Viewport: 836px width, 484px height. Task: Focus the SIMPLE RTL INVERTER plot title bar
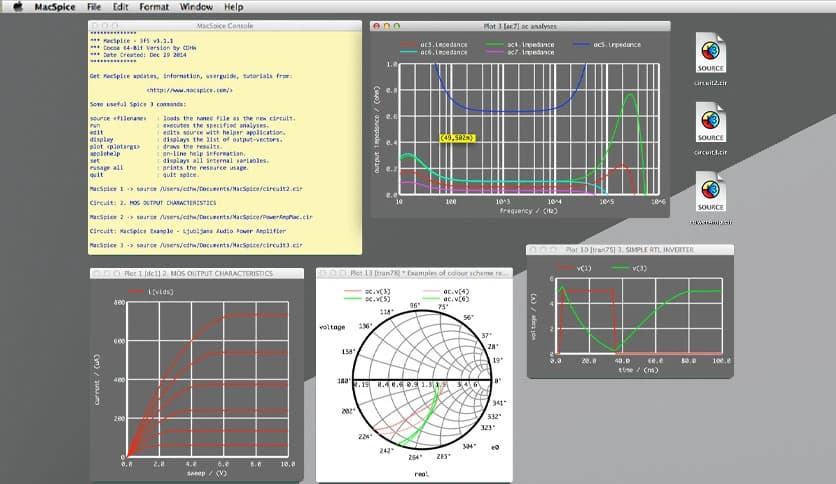click(x=630, y=248)
